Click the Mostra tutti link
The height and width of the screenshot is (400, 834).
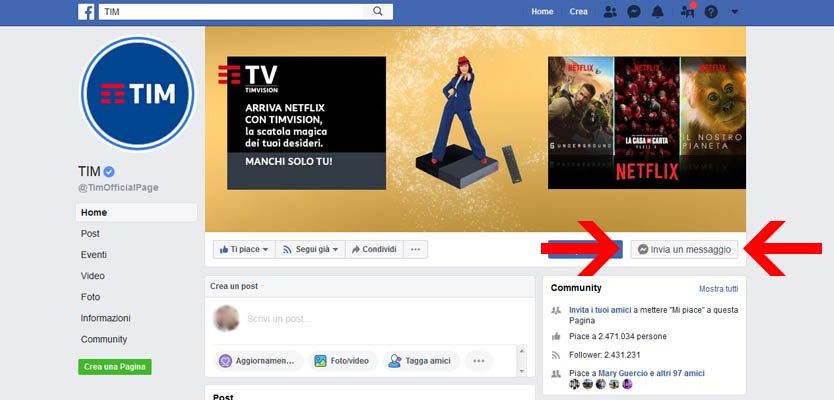coord(719,289)
